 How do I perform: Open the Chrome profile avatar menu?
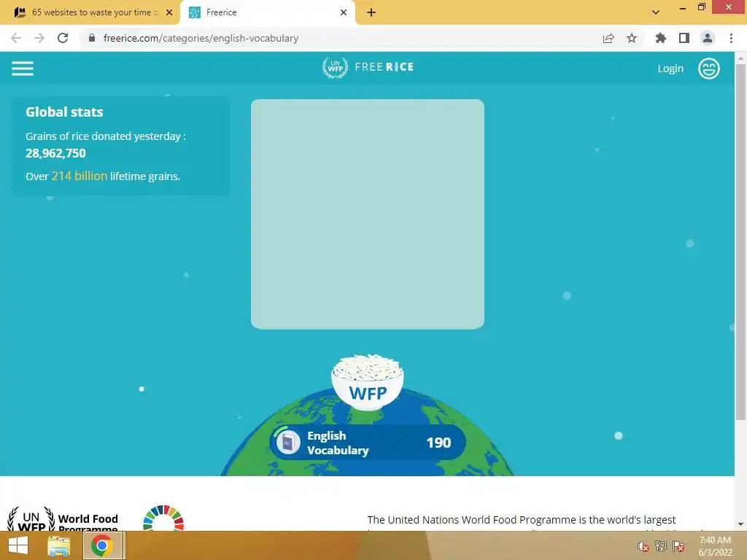point(708,38)
